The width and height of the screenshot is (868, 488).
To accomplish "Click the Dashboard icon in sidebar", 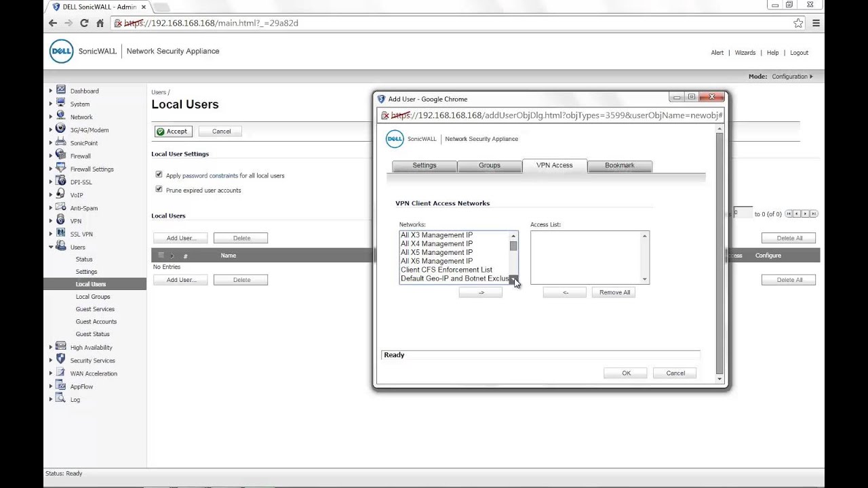I will pos(61,90).
